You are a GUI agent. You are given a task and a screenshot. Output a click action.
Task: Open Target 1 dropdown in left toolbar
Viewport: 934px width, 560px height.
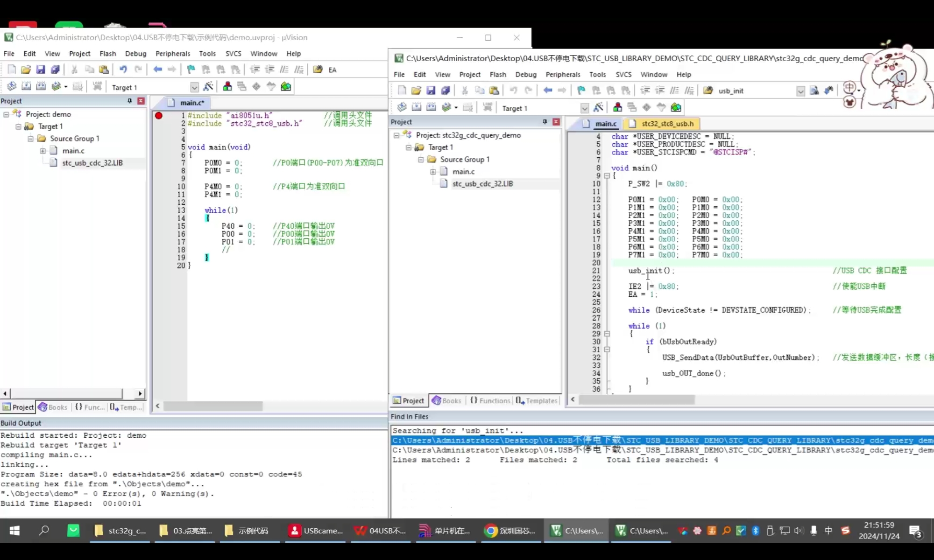(x=194, y=87)
